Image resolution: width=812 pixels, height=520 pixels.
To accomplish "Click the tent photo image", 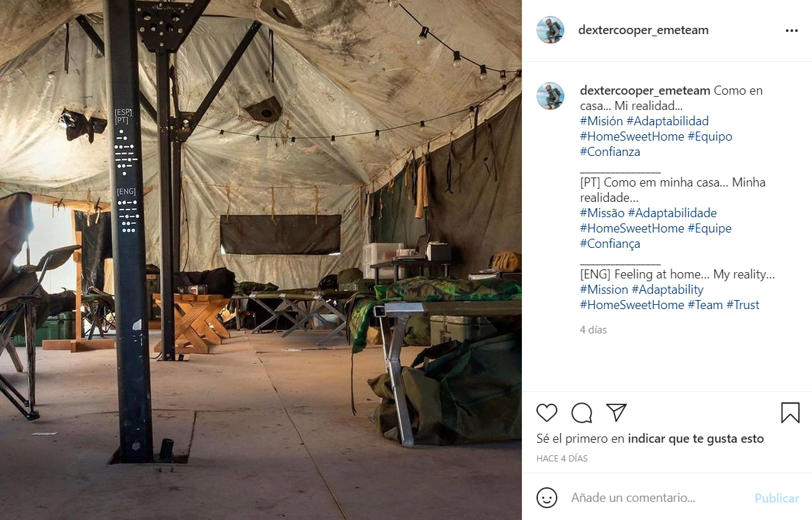I will (261, 260).
